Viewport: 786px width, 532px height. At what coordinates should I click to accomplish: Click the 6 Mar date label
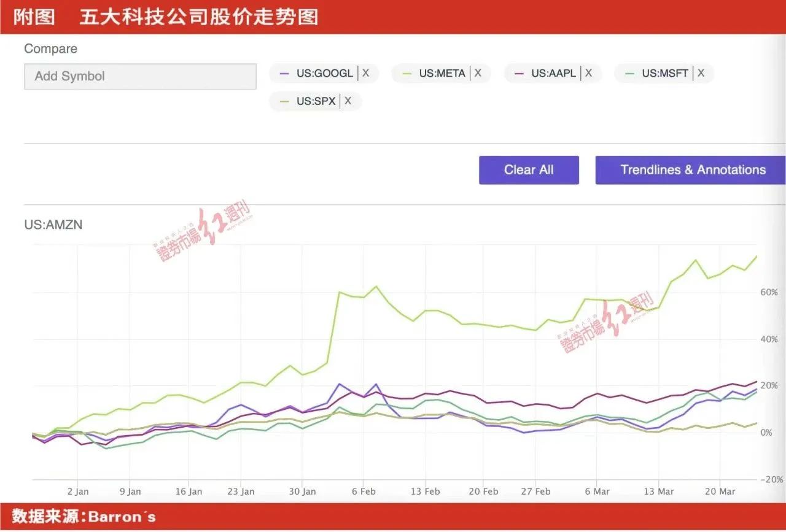(x=597, y=492)
